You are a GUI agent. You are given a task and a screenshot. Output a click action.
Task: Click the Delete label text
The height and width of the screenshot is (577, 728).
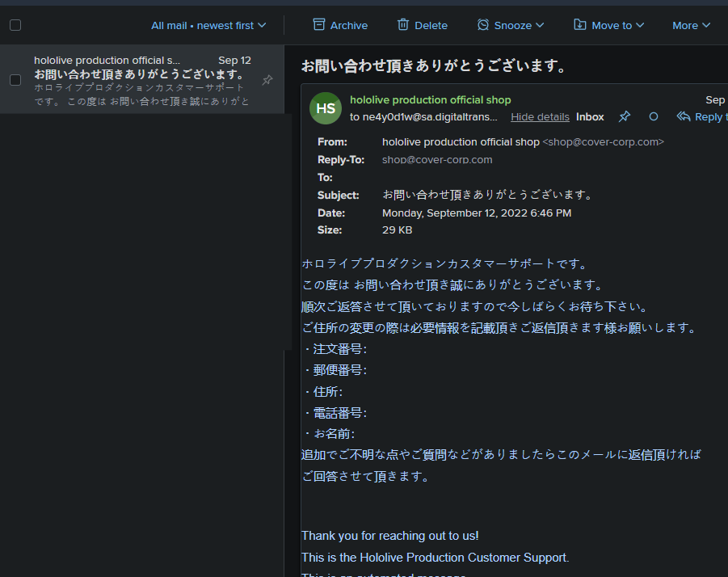tap(431, 26)
